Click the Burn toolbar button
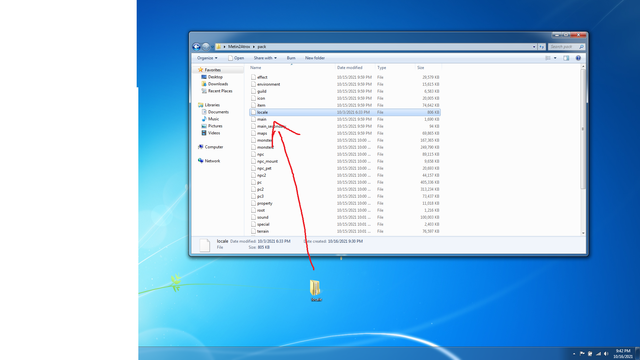The height and width of the screenshot is (360, 640). (291, 58)
